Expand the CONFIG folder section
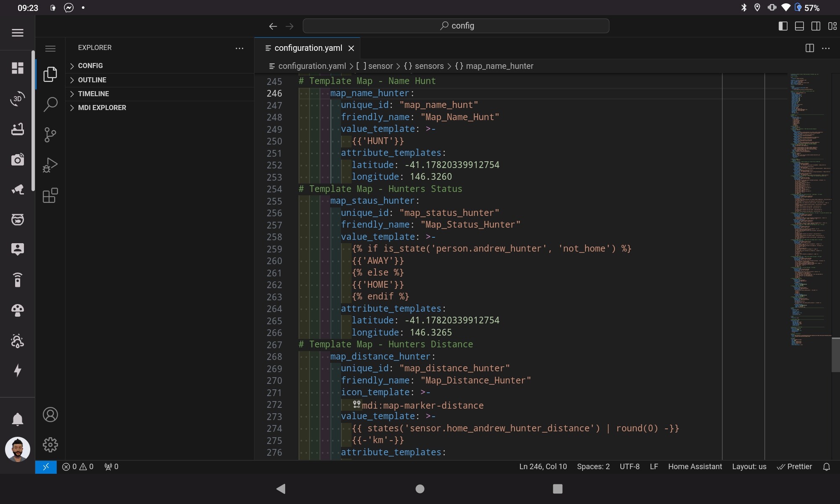Viewport: 840px width, 504px height. pos(90,66)
